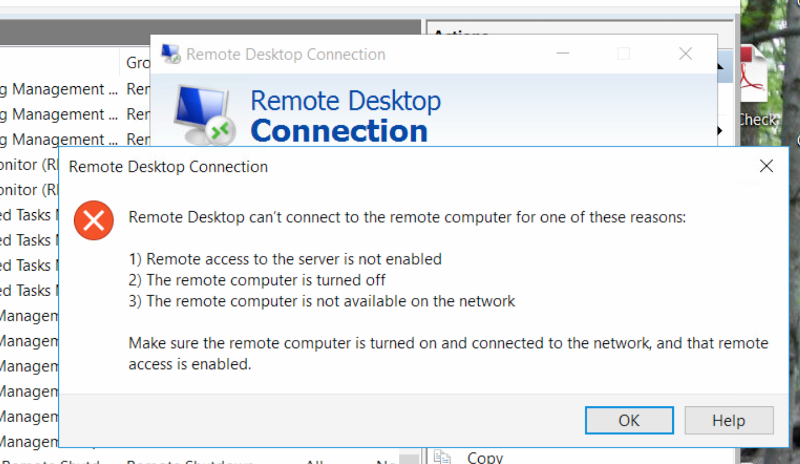Click the Copy icon in Actions pane
This screenshot has height=464, width=800.
coord(442,457)
